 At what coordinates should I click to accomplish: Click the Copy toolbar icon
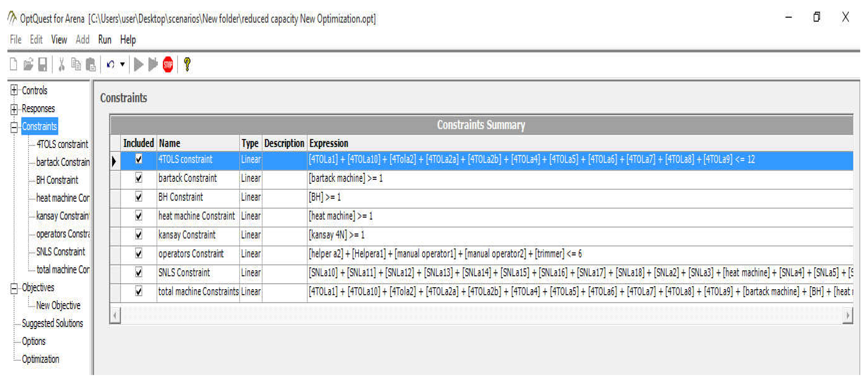point(76,64)
